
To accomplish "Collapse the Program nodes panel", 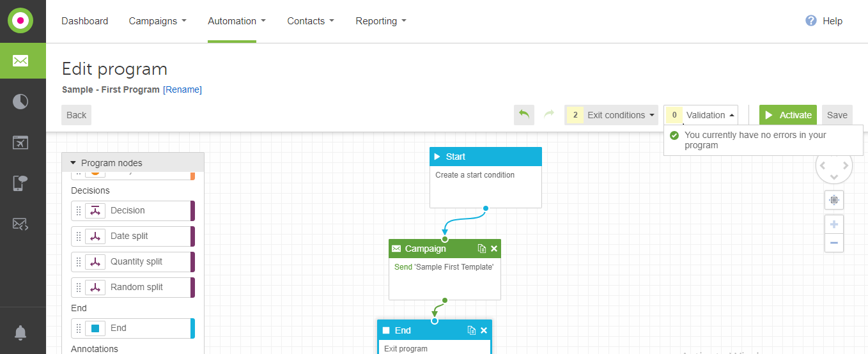I will [x=73, y=163].
